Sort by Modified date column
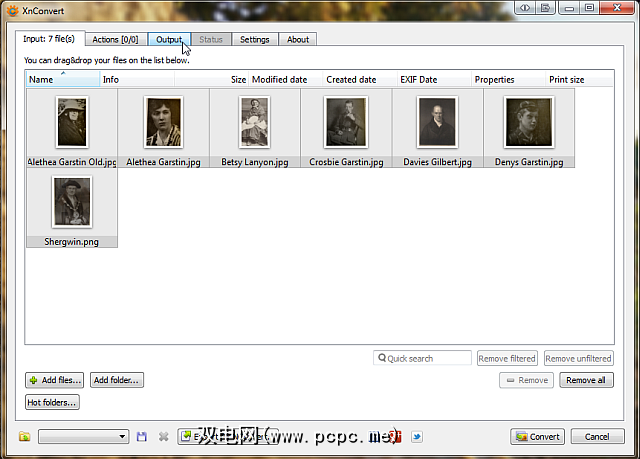640x459 pixels. [x=286, y=79]
